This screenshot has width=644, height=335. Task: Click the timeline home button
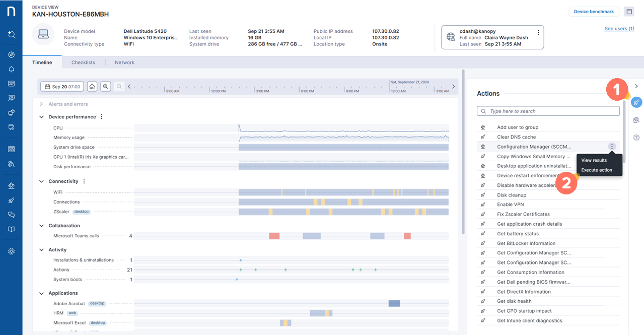pyautogui.click(x=92, y=87)
